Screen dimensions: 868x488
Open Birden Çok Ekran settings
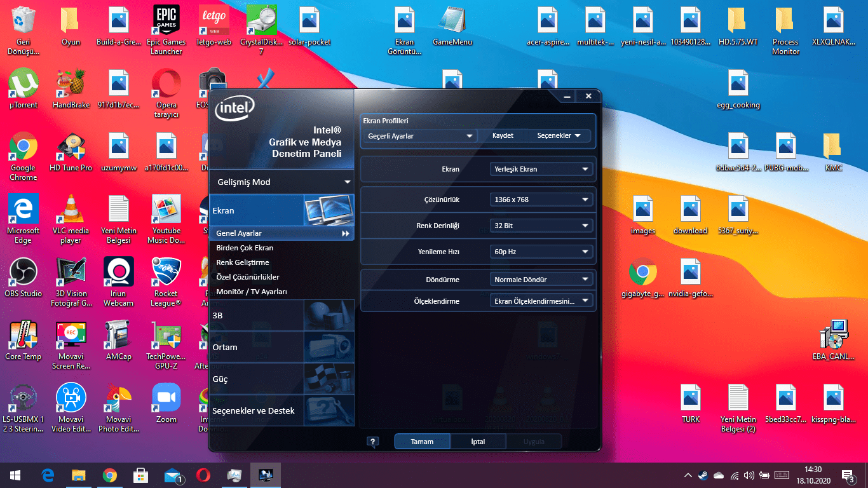click(245, 248)
